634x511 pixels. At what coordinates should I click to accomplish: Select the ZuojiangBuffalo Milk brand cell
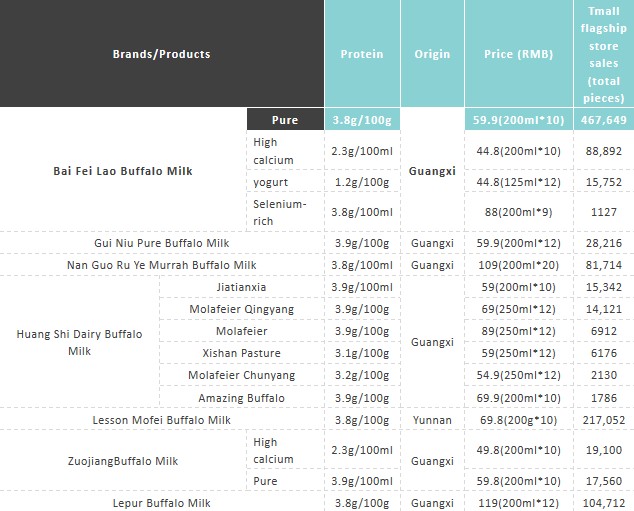tap(123, 461)
